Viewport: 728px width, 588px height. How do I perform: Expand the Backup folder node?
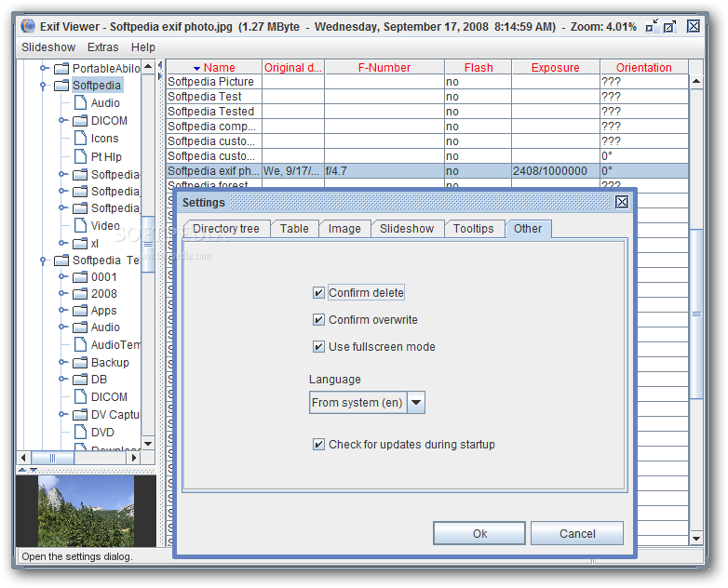62,362
